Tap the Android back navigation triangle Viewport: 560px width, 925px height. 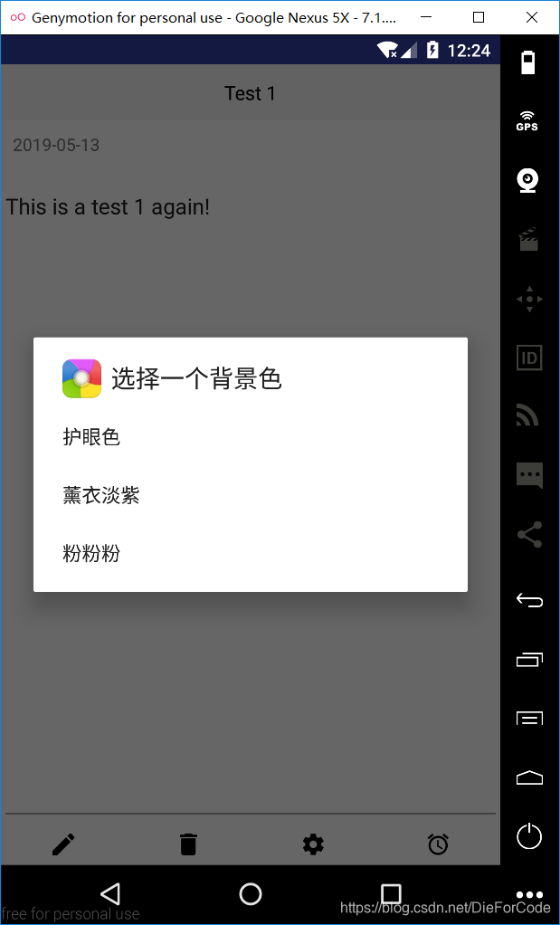point(110,893)
